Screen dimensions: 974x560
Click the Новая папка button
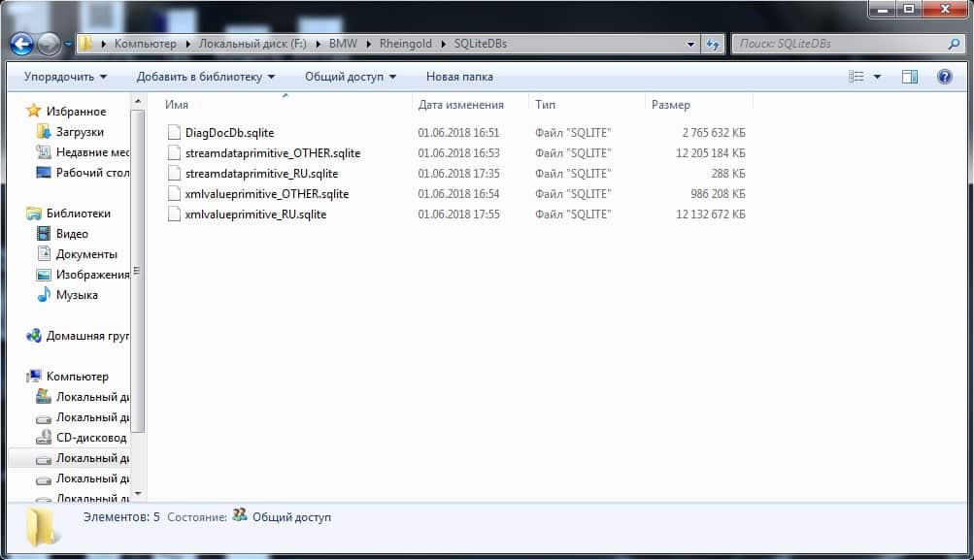click(x=459, y=77)
